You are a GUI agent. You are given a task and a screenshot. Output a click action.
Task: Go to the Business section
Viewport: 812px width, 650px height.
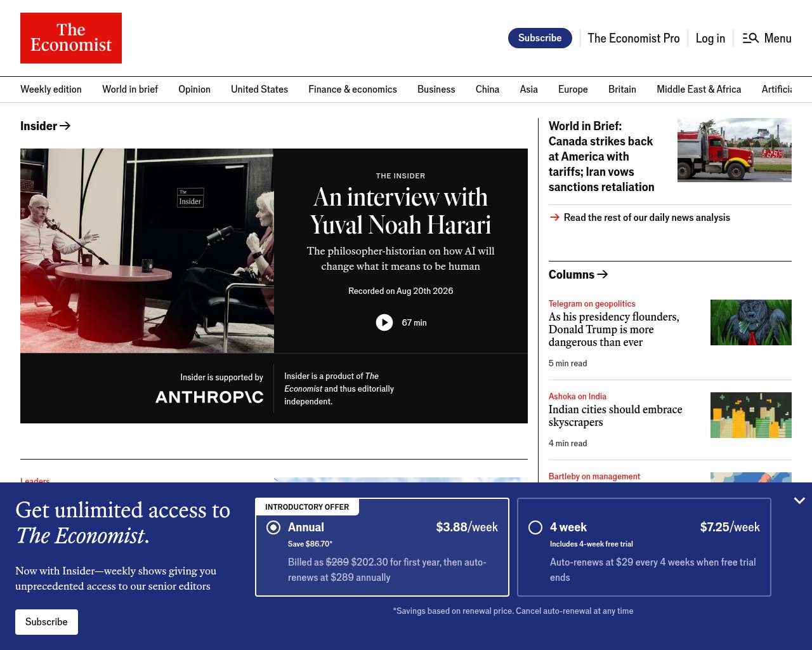tap(436, 90)
